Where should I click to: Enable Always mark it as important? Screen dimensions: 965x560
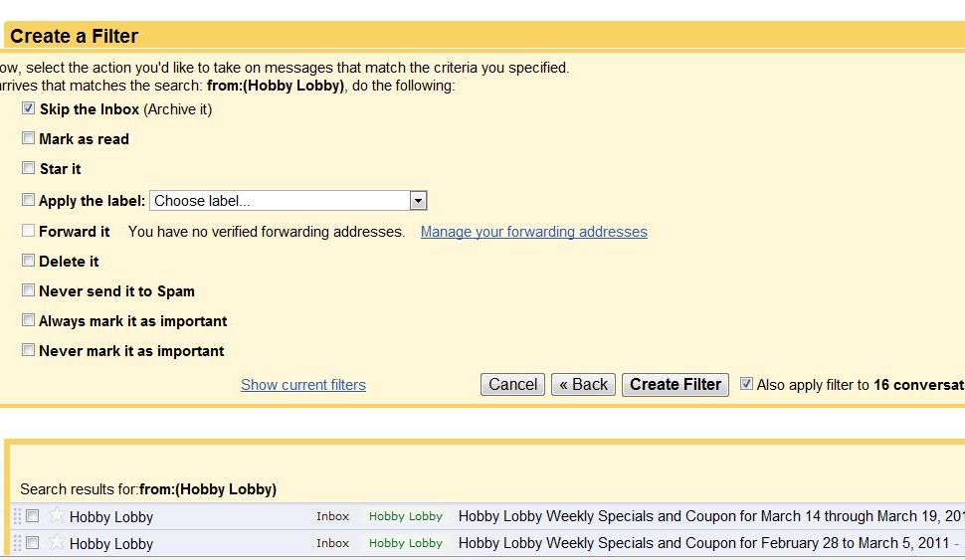click(x=28, y=320)
